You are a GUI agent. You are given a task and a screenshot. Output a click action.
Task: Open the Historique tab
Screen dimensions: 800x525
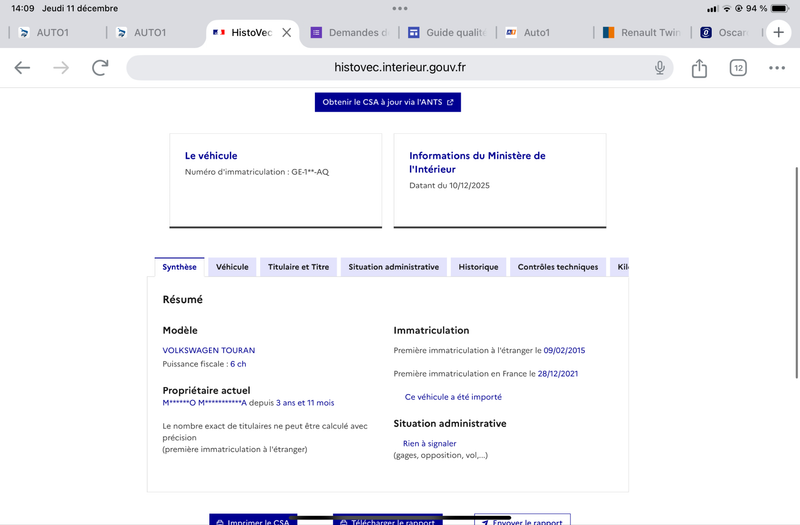click(478, 267)
